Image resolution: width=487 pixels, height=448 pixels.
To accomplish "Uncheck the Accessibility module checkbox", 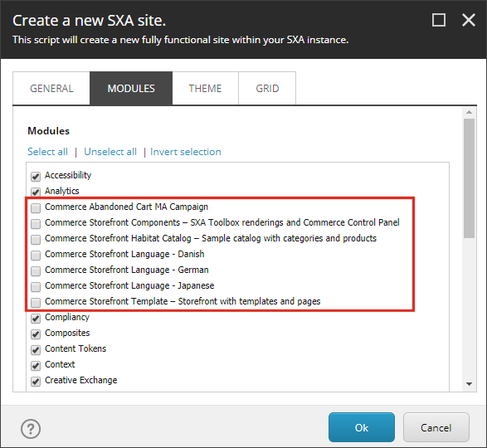I will tap(36, 177).
